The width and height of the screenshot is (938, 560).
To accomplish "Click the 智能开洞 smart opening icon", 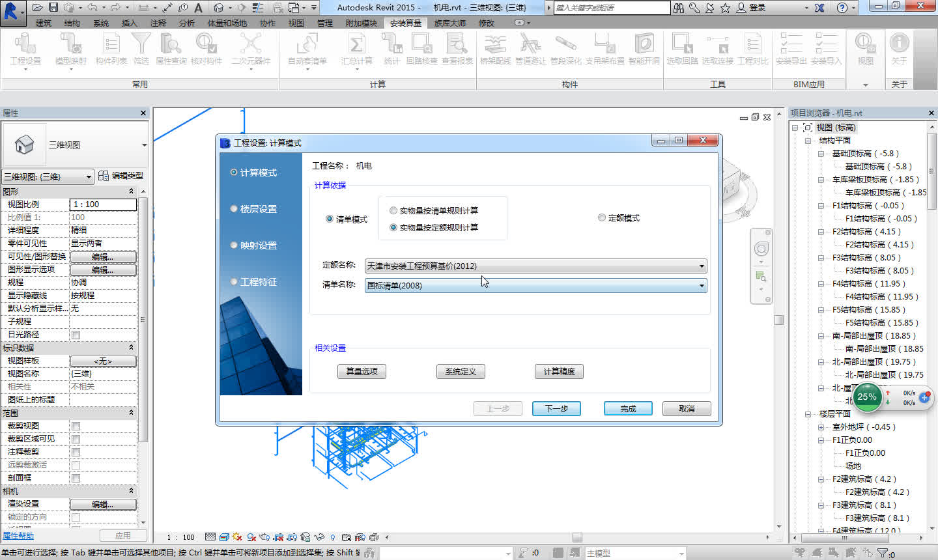I will (643, 51).
